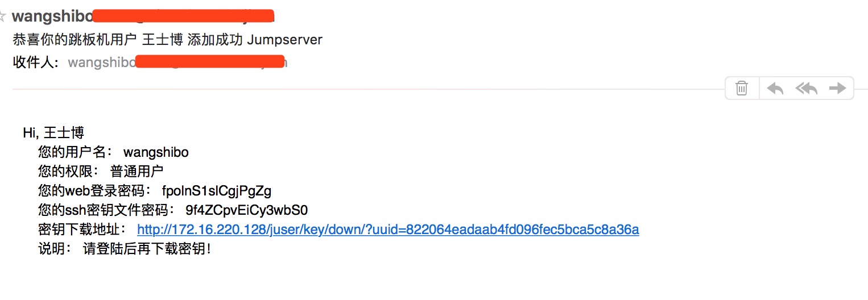Click the permission value 普通用户
868x300 pixels.
137,172
